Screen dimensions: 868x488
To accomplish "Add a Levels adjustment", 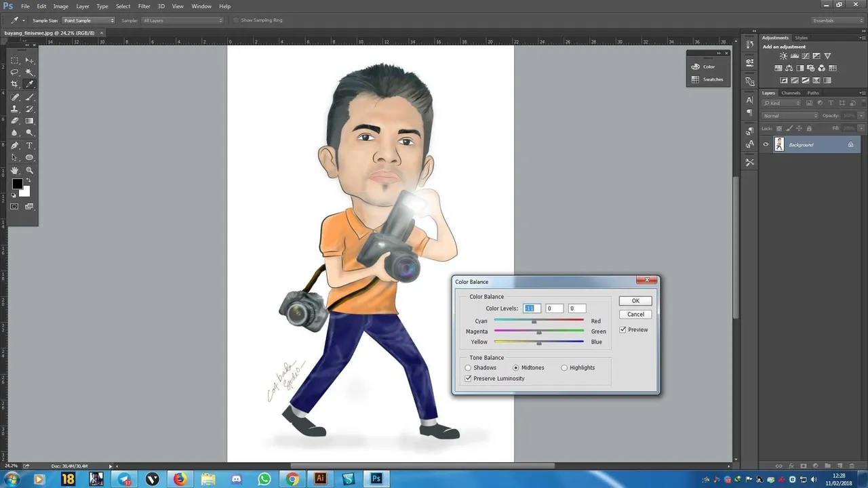I will coord(795,56).
